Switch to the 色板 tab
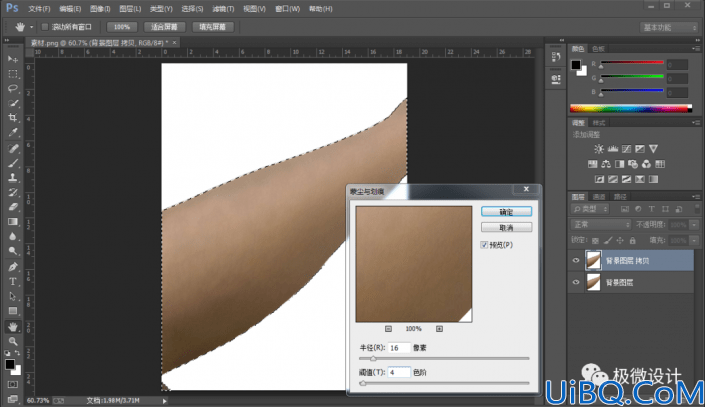The width and height of the screenshot is (705, 407). pos(598,49)
